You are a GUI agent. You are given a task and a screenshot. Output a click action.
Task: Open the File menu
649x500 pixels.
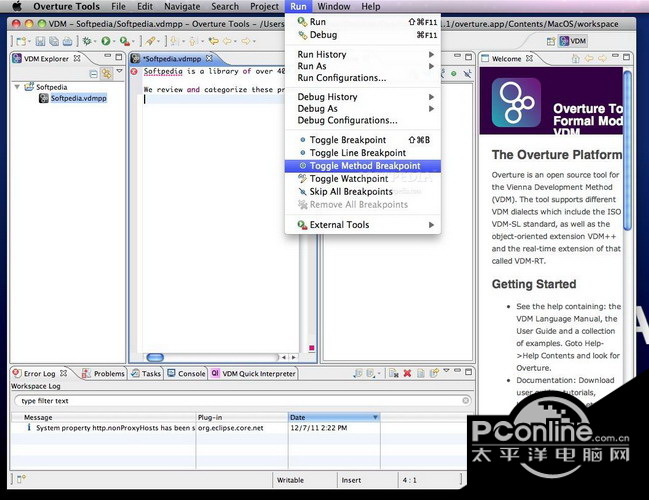click(x=118, y=6)
